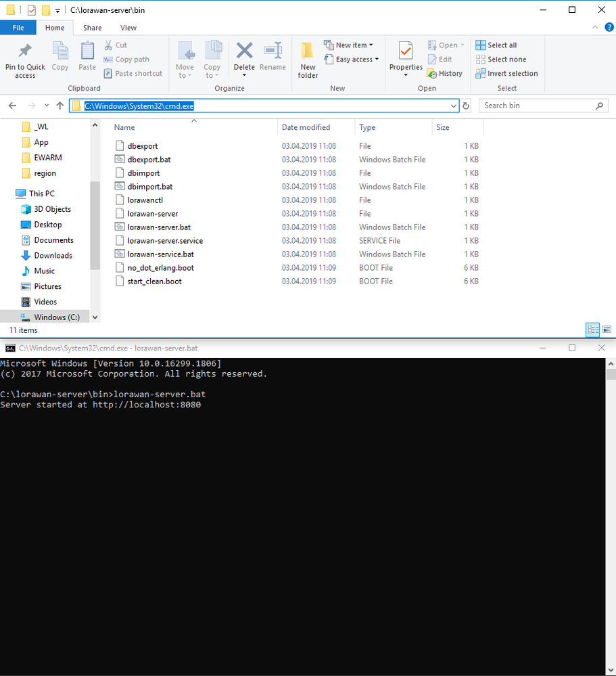This screenshot has height=676, width=616.
Task: Open Windows (C:) drive
Action: pos(57,317)
